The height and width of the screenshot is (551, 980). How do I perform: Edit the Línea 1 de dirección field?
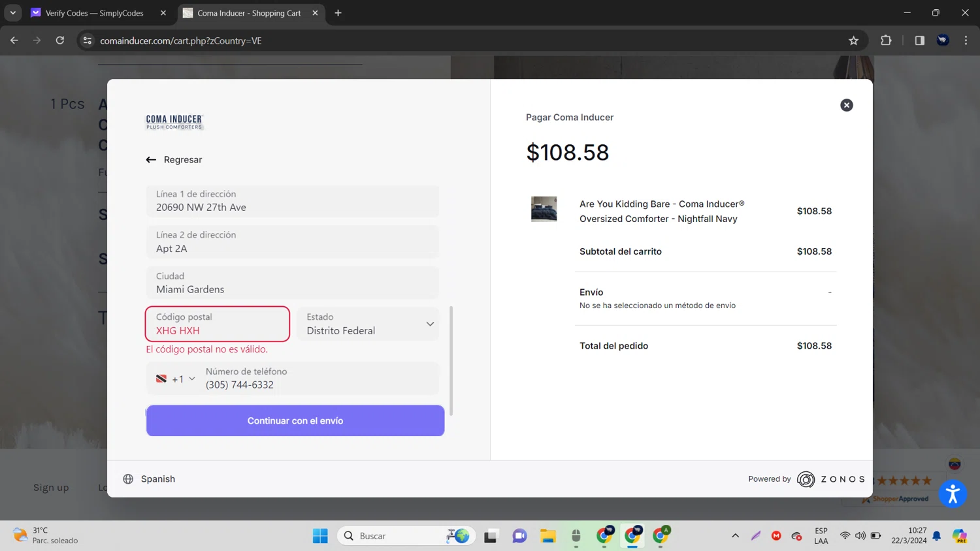click(x=292, y=201)
